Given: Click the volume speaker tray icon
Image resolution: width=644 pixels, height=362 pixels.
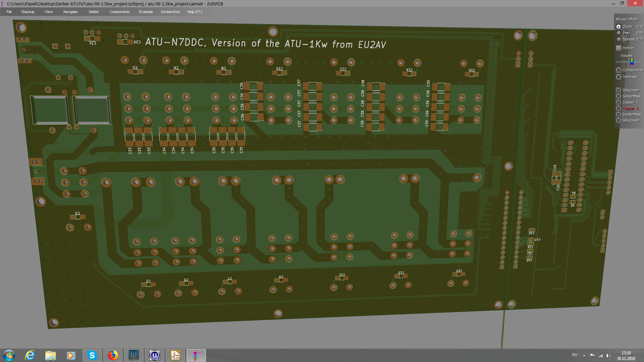Looking at the screenshot, I should pos(608,356).
